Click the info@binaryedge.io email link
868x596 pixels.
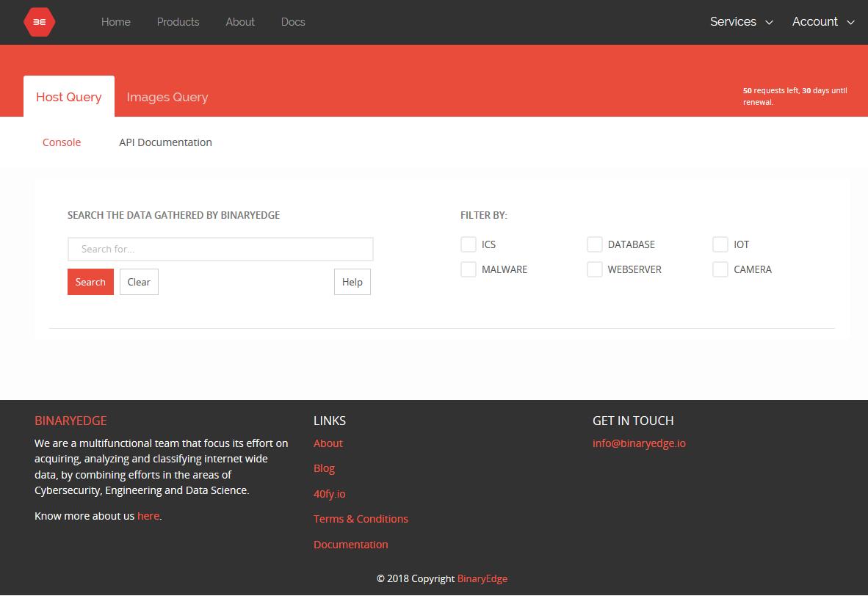pos(639,443)
